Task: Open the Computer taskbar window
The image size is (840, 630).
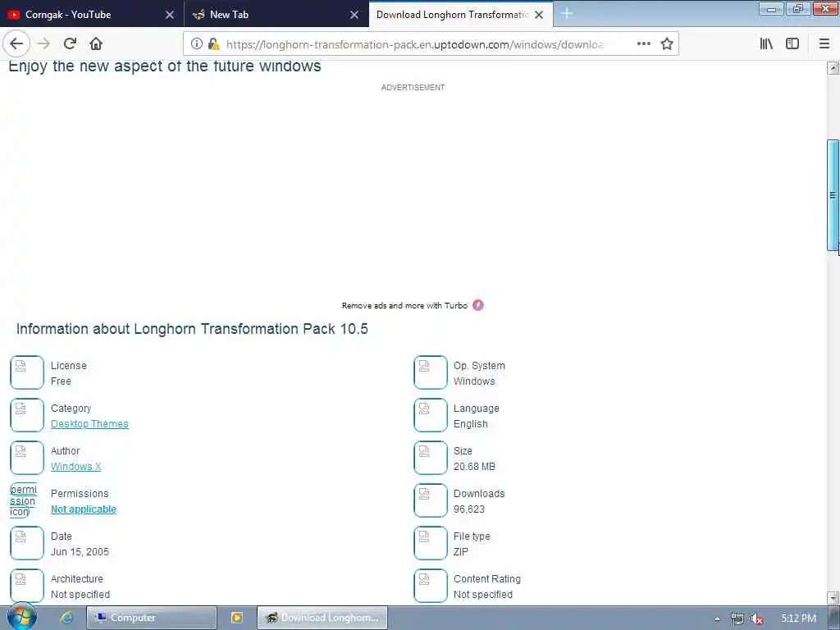Action: coord(152,618)
